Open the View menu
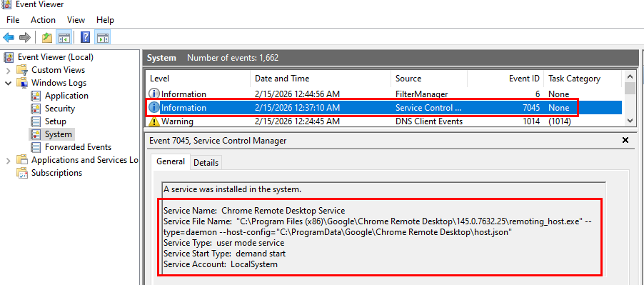 click(76, 20)
